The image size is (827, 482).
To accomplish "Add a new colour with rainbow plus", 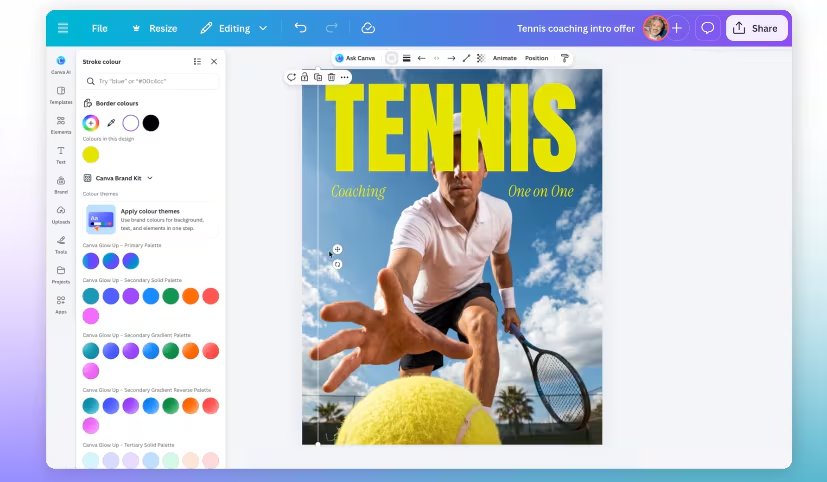I will [x=91, y=123].
